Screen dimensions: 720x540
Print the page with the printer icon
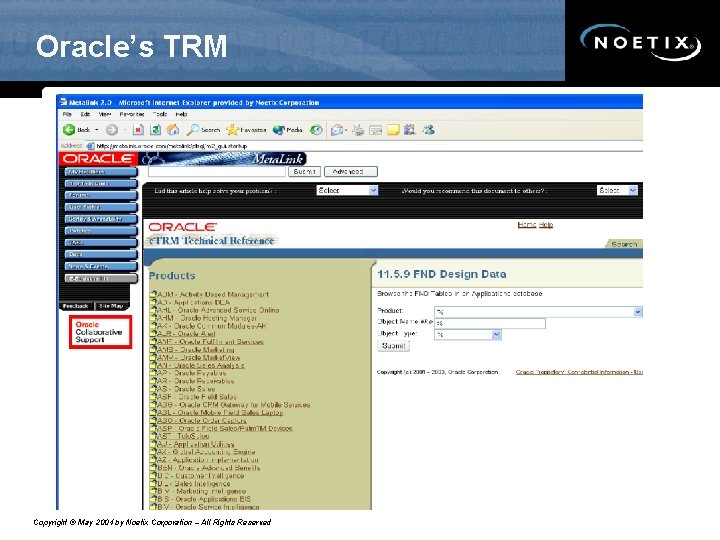point(358,130)
